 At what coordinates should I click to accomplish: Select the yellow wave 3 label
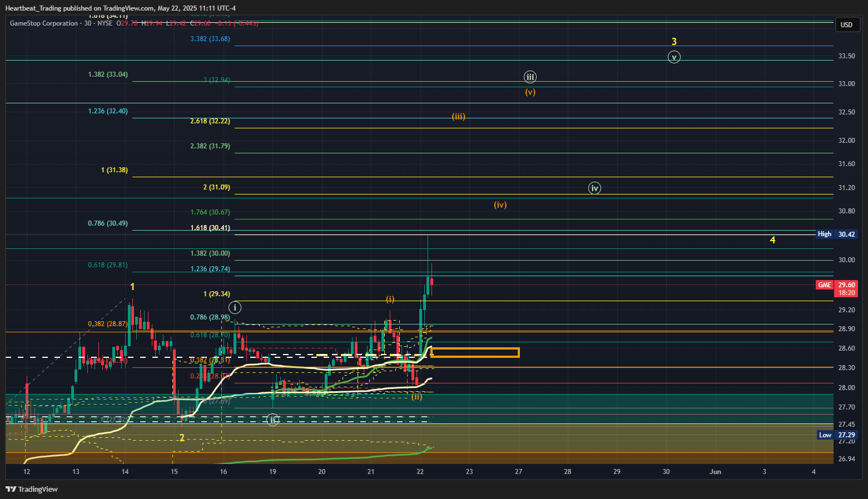(674, 42)
